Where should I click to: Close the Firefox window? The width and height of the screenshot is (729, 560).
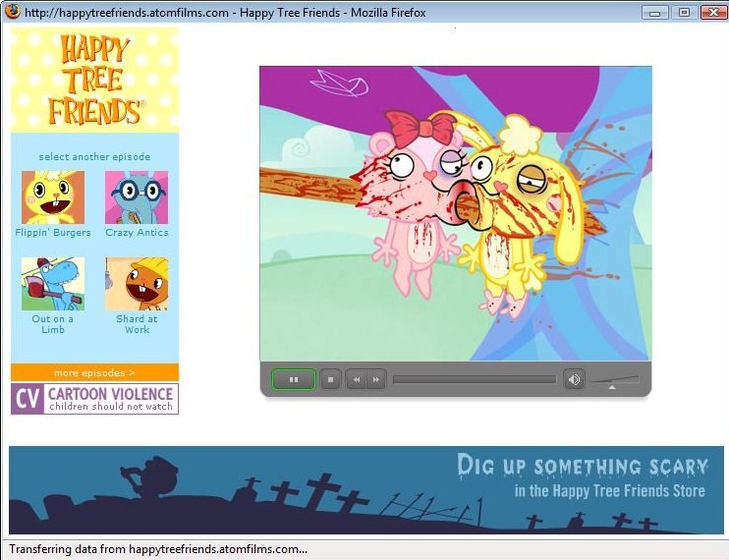coord(713,13)
